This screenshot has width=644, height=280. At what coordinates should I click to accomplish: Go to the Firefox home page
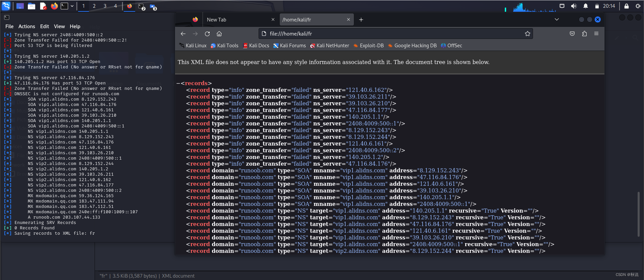(219, 34)
